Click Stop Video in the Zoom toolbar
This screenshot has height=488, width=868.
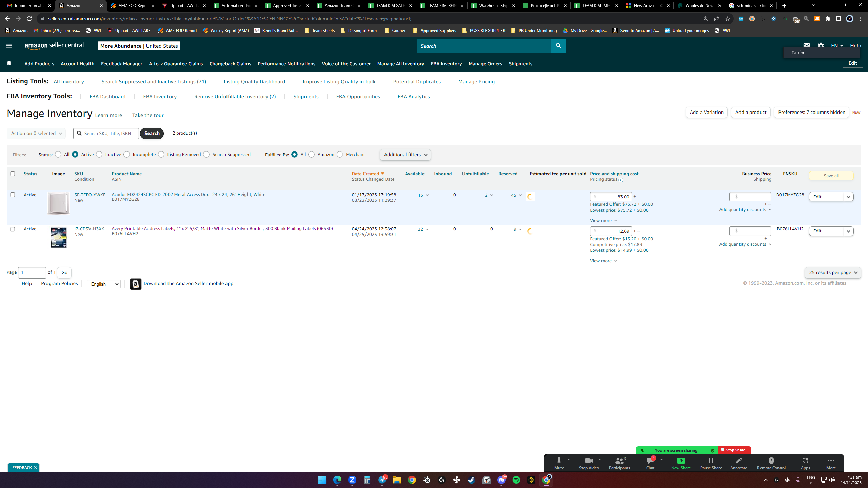tap(589, 463)
